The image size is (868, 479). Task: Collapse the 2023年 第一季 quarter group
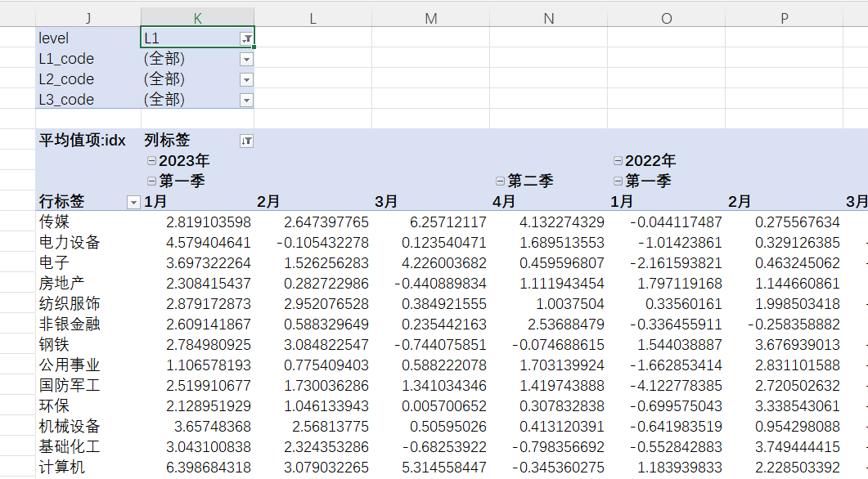pos(151,181)
